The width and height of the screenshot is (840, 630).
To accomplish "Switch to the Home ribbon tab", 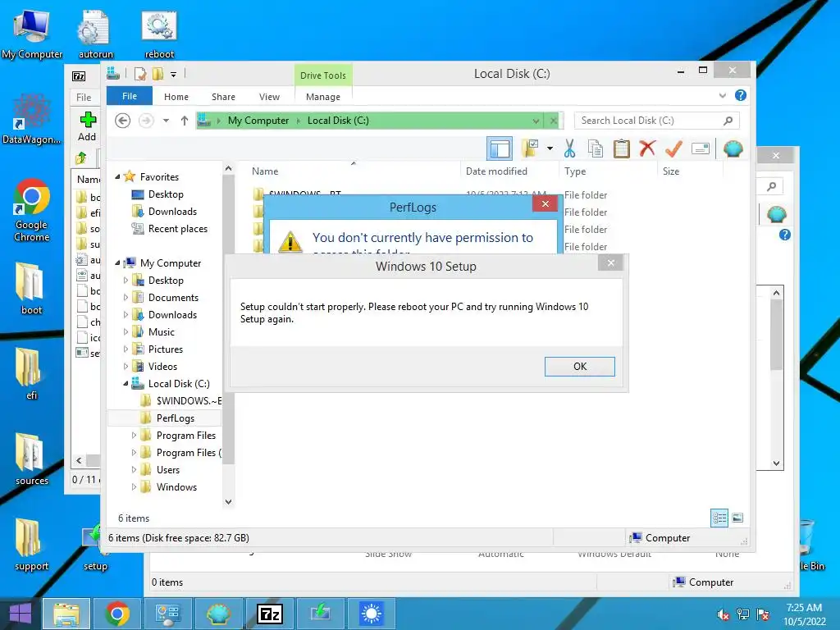I will (x=176, y=97).
